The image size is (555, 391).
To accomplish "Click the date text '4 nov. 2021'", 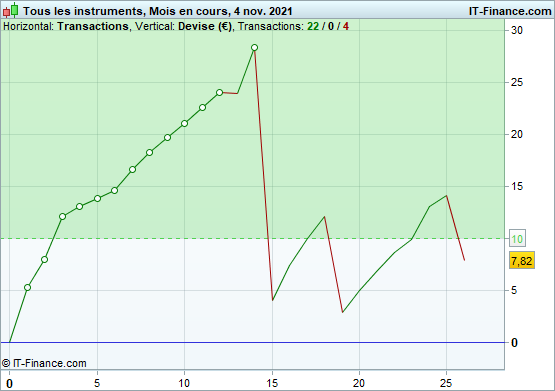I will [x=263, y=11].
